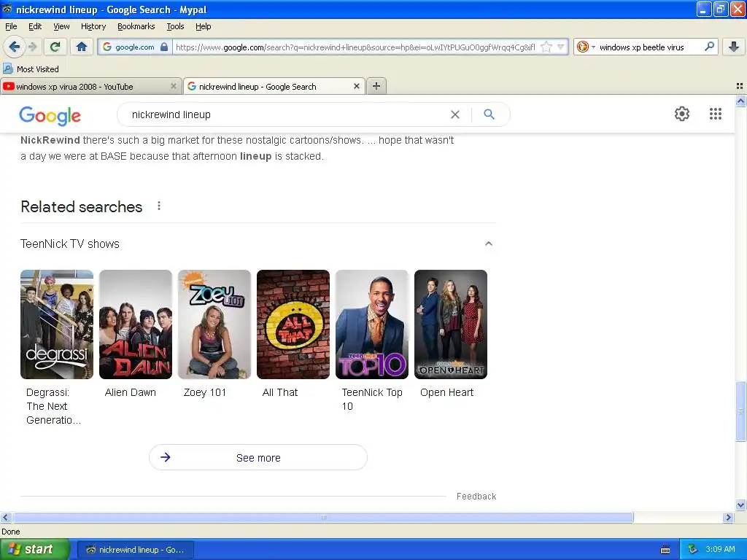The image size is (747, 560).
Task: Open the Alien Dawn poster thumbnail
Action: (135, 324)
